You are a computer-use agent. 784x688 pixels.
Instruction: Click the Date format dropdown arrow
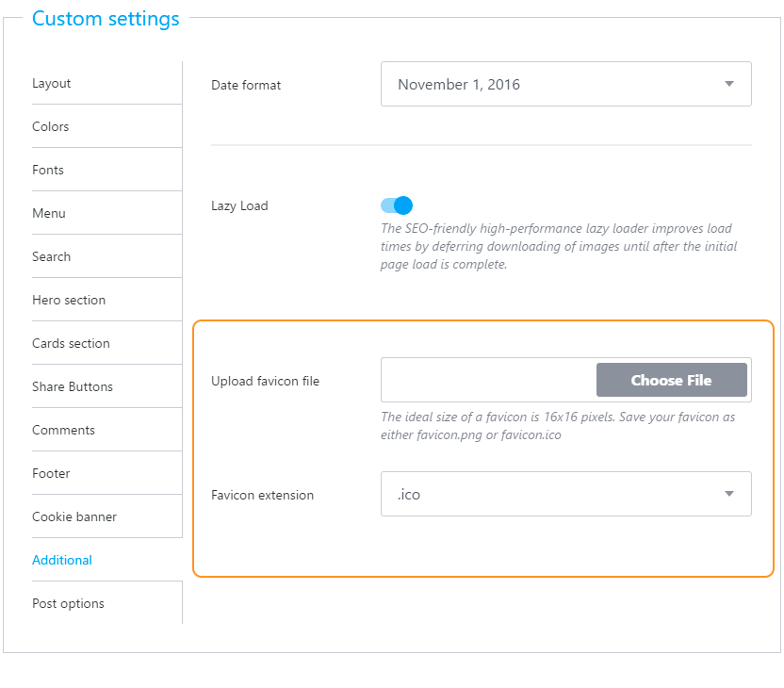(x=728, y=84)
